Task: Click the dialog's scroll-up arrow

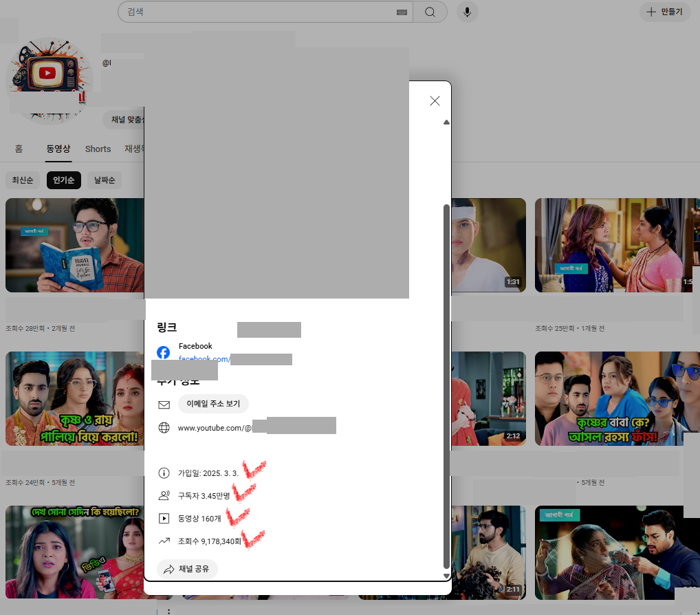Action: pyautogui.click(x=446, y=122)
